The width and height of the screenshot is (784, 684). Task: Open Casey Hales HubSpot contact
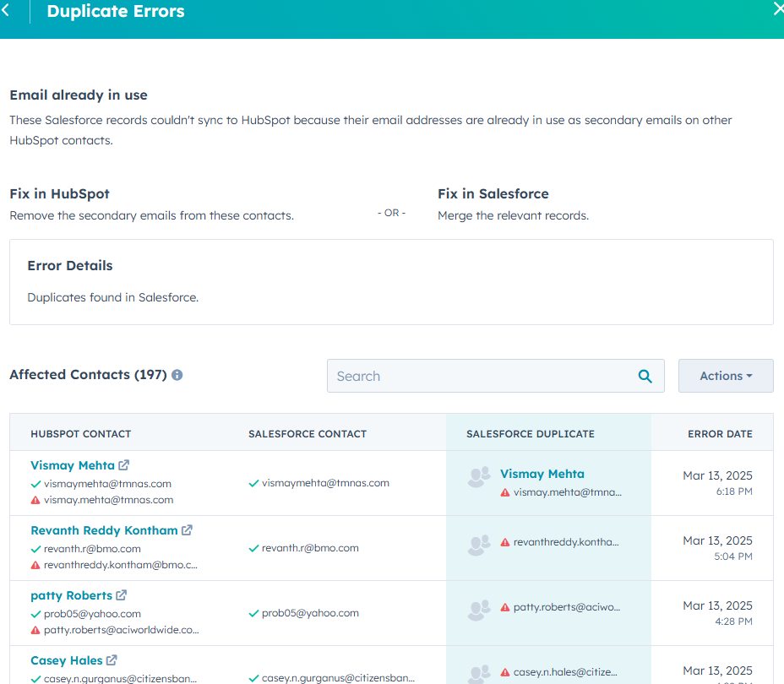coord(66,660)
